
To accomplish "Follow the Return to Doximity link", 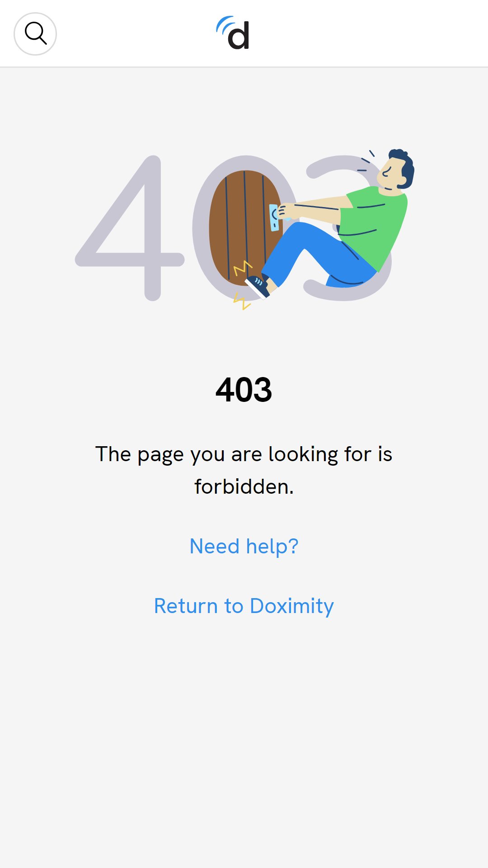I will tap(244, 606).
